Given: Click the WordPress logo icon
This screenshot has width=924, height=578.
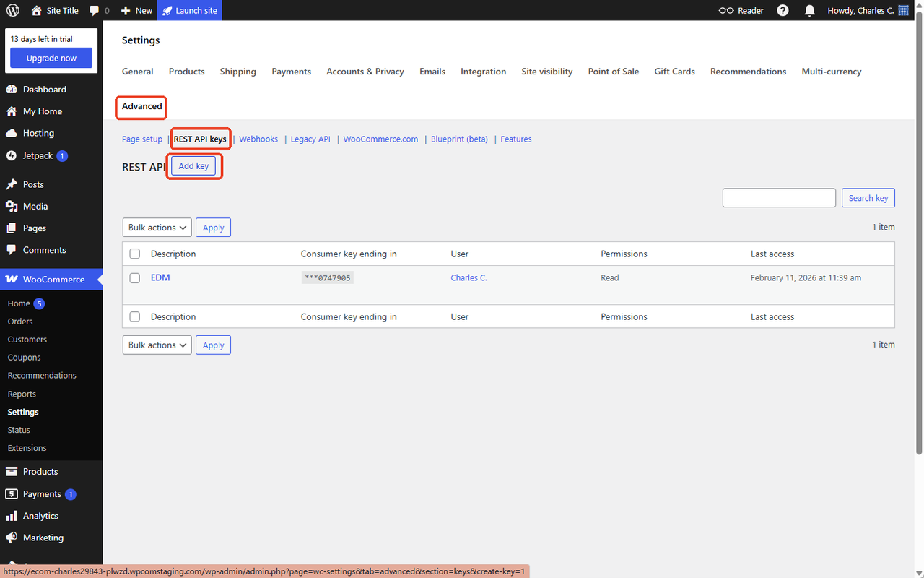Looking at the screenshot, I should 13,10.
